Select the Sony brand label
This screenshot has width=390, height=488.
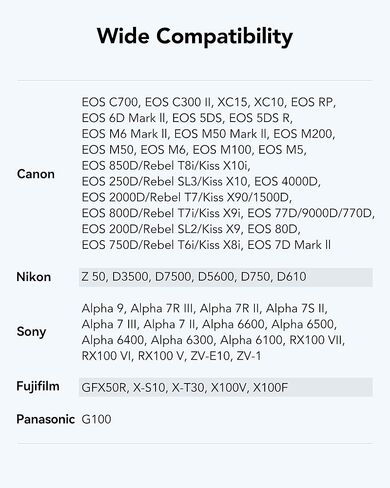(31, 332)
